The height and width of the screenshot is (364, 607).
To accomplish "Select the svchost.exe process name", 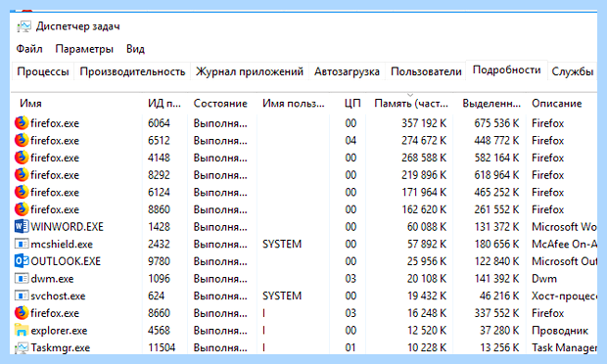I will click(58, 296).
